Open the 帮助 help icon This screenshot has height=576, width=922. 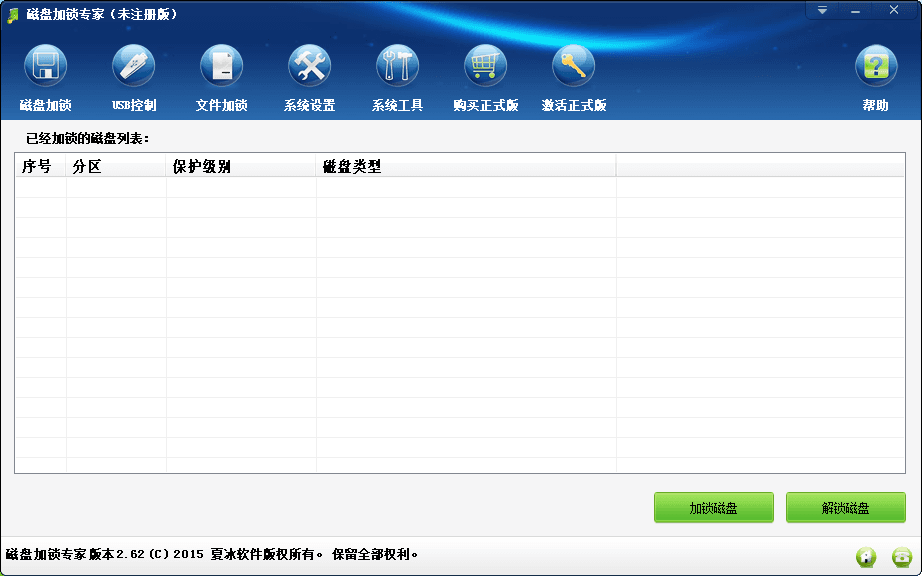[x=876, y=66]
